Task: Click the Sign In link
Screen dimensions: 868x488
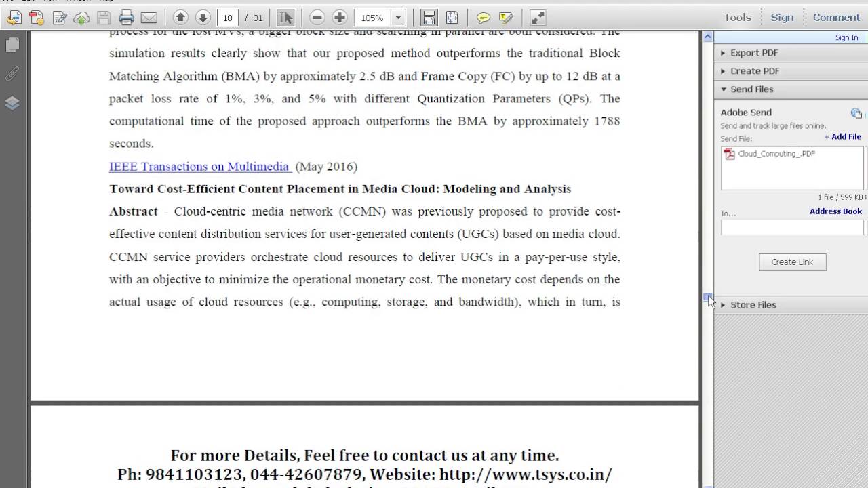Action: pyautogui.click(x=846, y=37)
